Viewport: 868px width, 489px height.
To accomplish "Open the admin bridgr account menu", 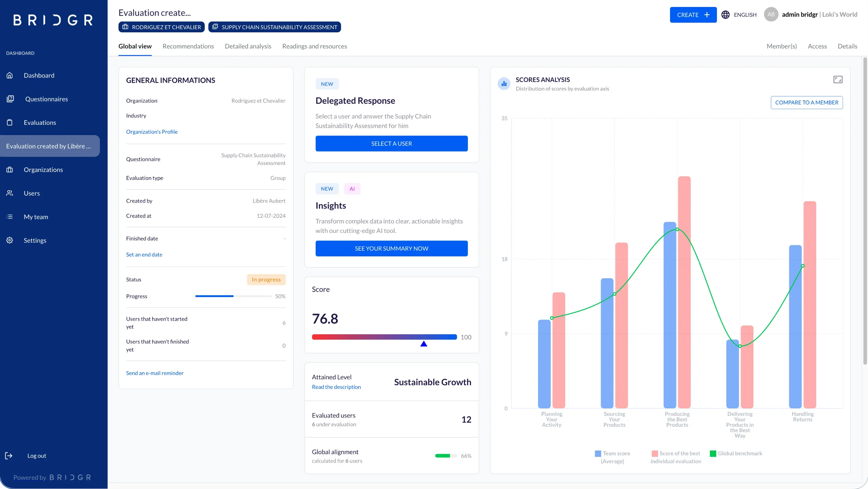I will coord(811,15).
